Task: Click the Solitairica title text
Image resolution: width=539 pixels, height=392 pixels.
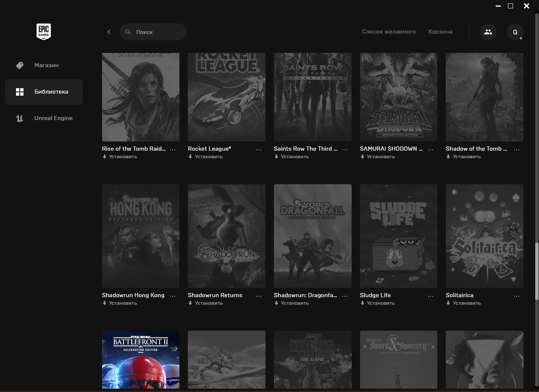Action: [460, 295]
